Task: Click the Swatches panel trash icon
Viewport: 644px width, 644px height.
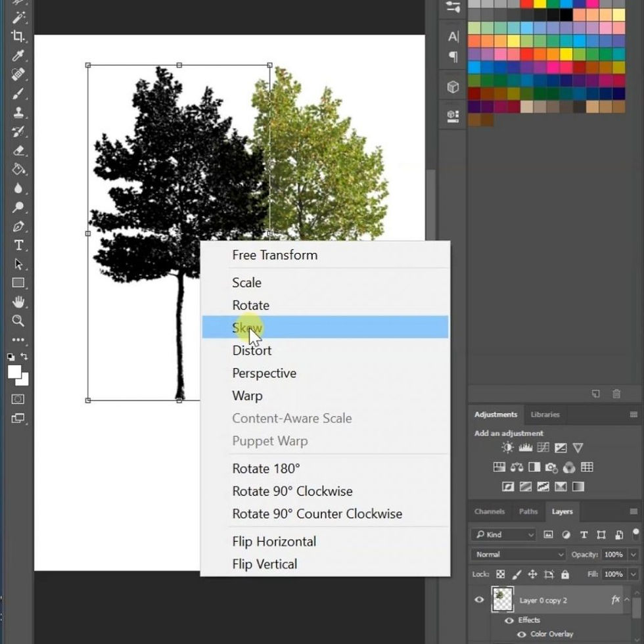Action: tap(616, 394)
